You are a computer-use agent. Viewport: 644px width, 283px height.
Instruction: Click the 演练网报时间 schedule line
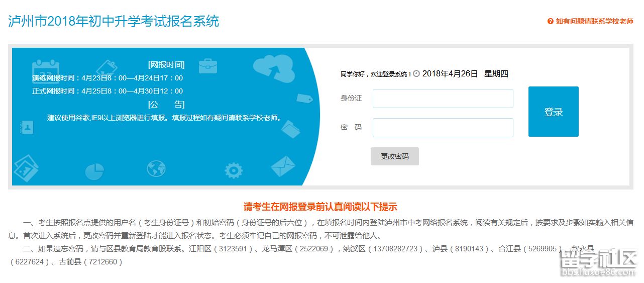(x=108, y=78)
